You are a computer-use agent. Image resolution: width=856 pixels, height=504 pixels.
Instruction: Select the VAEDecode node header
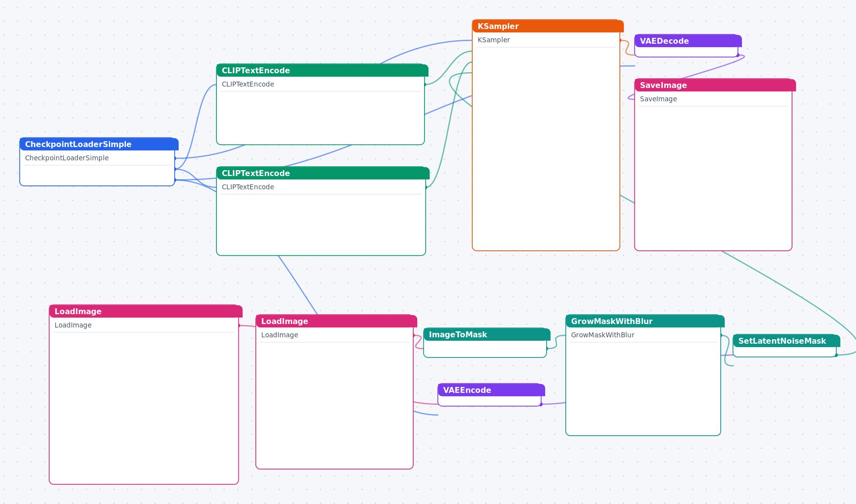688,41
